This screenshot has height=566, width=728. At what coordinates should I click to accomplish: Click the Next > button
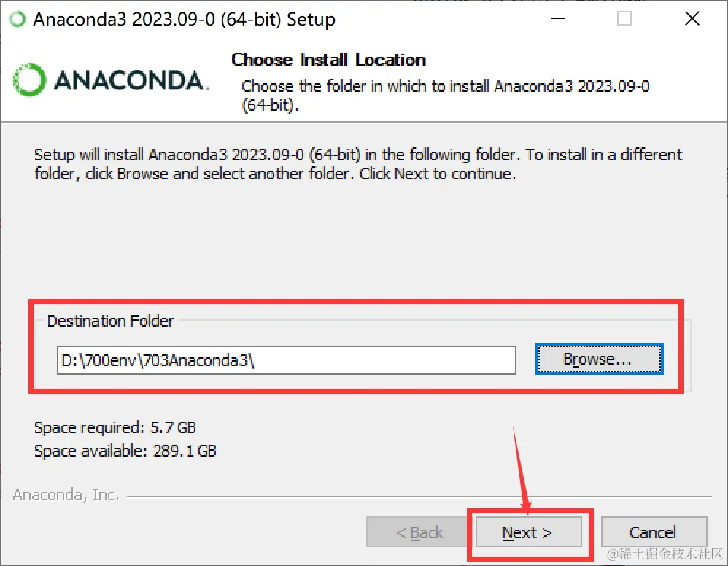click(x=528, y=532)
